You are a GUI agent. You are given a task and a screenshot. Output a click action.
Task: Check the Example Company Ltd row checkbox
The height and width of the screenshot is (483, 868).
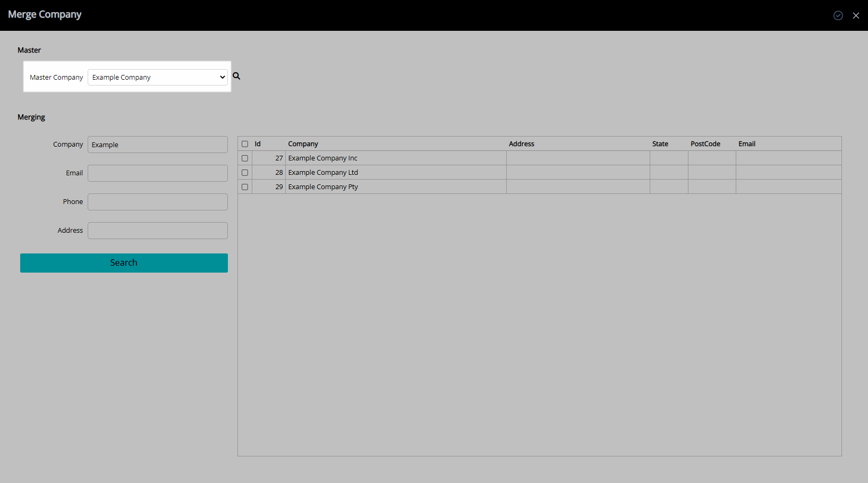point(245,173)
